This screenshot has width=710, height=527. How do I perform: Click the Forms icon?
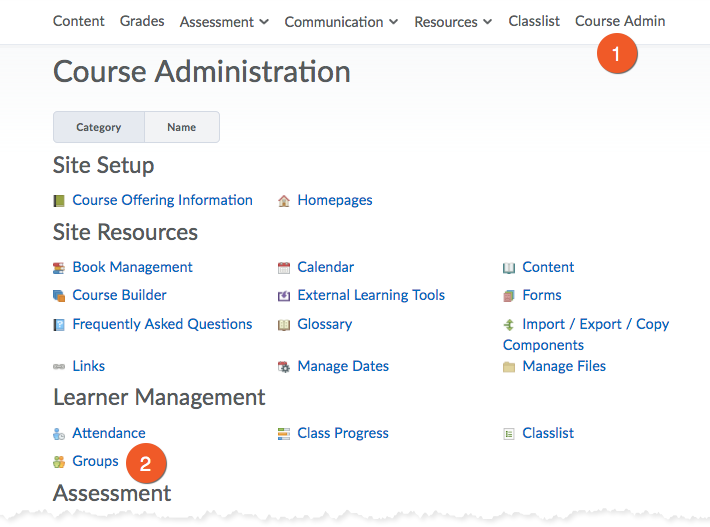point(509,296)
